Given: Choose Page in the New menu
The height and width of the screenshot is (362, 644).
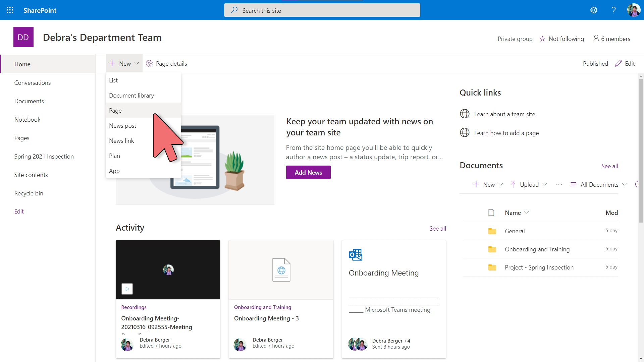Looking at the screenshot, I should (143, 110).
